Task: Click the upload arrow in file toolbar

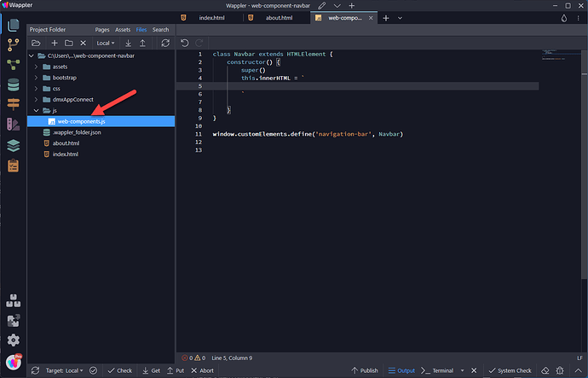Action: pos(142,44)
